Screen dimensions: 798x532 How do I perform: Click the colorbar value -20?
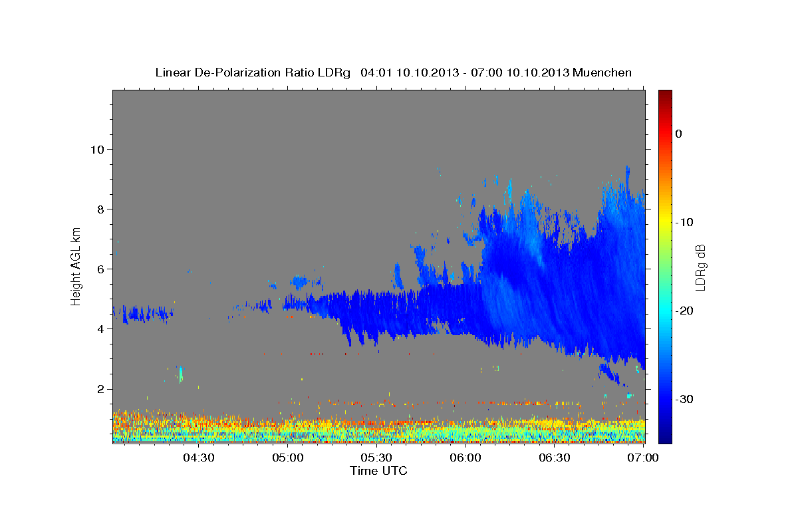coord(685,311)
